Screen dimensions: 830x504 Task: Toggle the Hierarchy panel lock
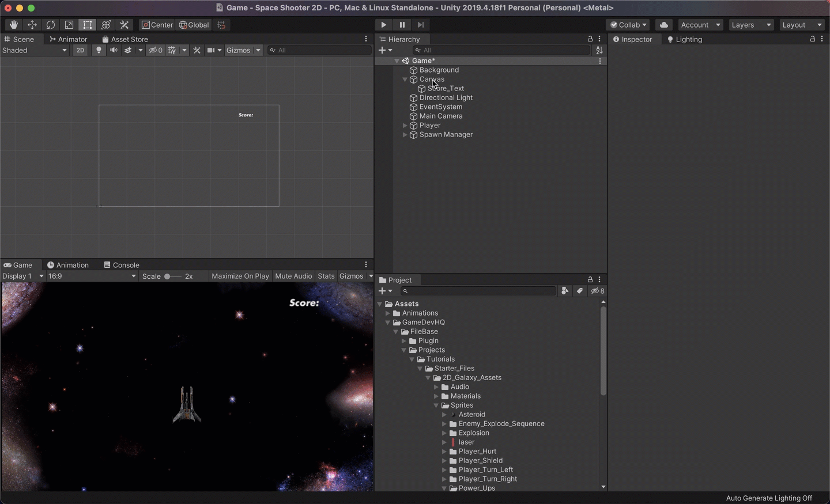coord(590,39)
